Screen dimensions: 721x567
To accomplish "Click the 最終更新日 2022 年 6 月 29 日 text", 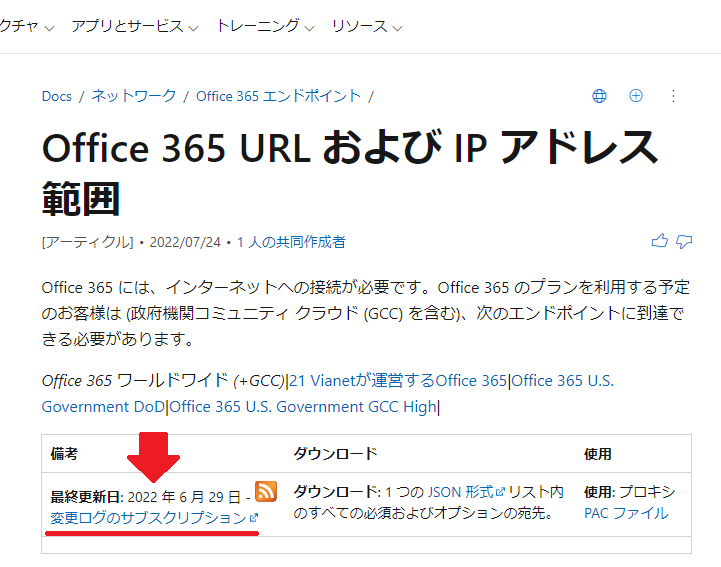I will tap(145, 497).
